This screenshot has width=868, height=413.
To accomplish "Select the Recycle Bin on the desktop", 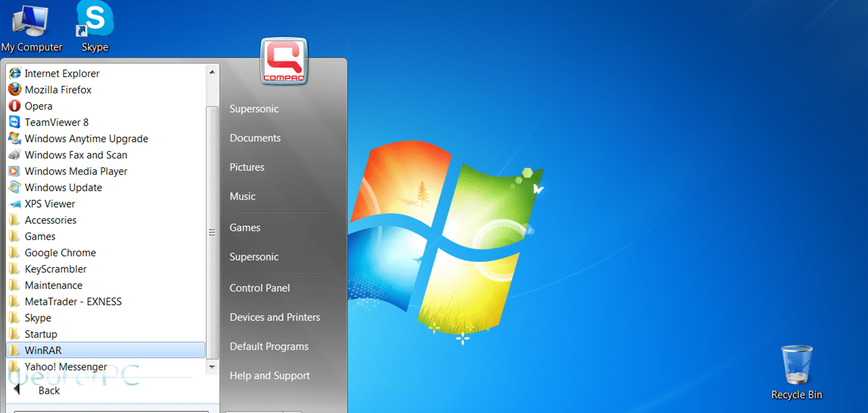I will [x=797, y=373].
